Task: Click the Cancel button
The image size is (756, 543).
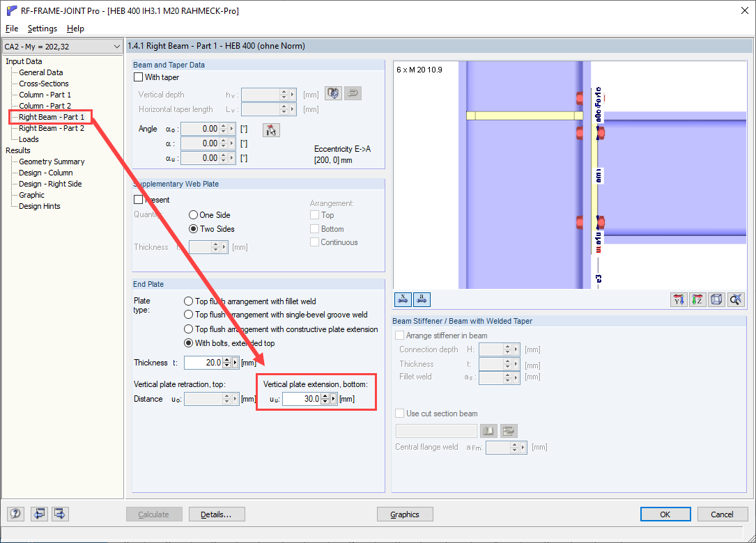Action: [x=723, y=514]
